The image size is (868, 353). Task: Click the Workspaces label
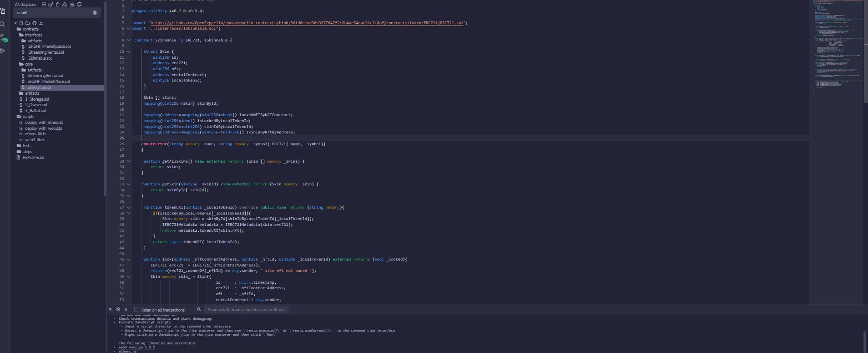[x=25, y=5]
